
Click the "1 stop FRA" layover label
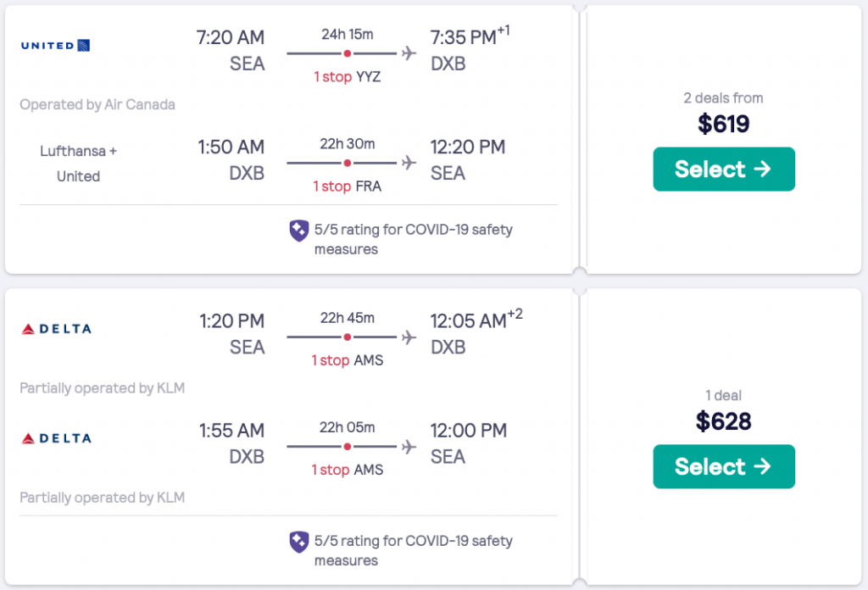pyautogui.click(x=348, y=186)
